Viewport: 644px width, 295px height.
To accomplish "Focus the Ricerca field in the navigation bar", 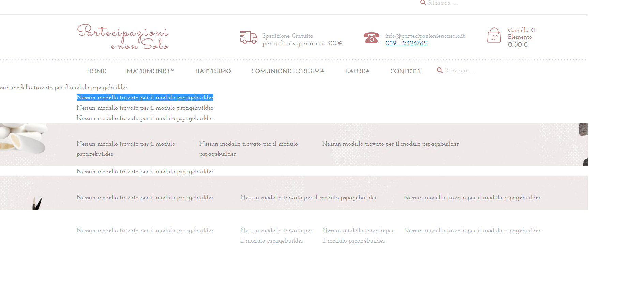I will click(x=460, y=71).
